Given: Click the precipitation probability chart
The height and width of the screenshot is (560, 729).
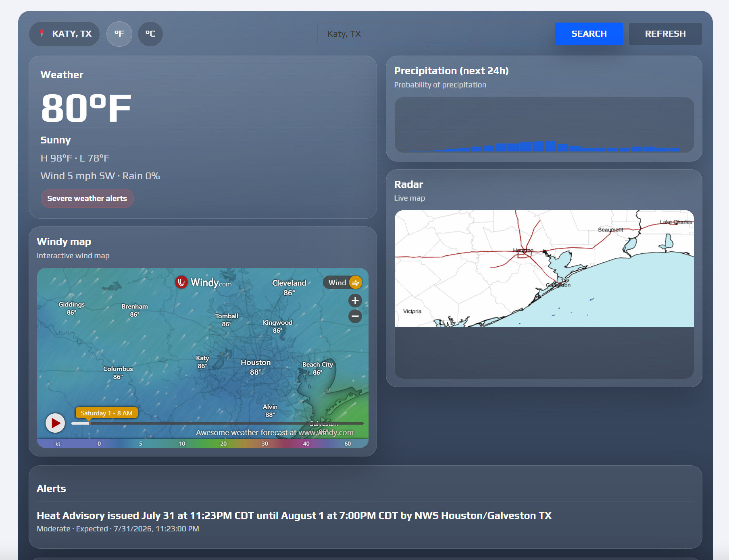Looking at the screenshot, I should (x=544, y=124).
